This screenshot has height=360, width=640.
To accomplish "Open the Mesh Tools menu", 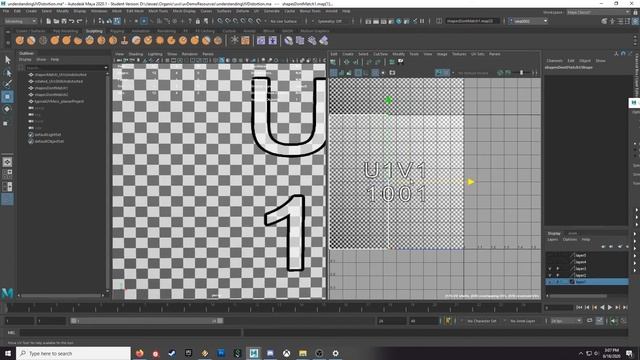I will point(158,11).
